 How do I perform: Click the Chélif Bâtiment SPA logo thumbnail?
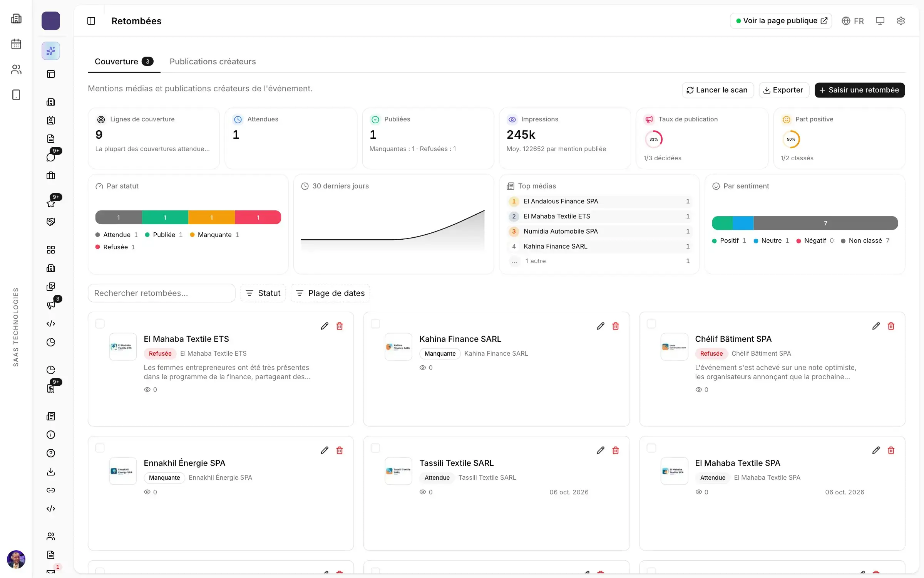(x=674, y=347)
